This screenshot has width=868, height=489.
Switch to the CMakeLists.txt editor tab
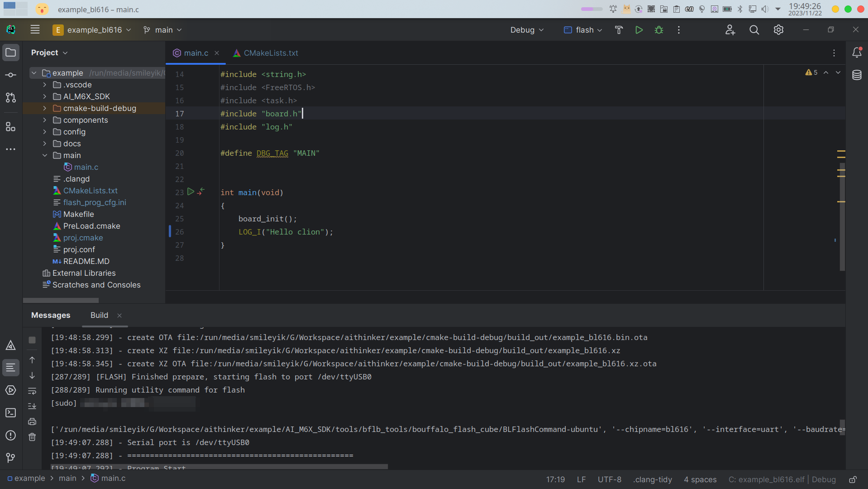(266, 53)
